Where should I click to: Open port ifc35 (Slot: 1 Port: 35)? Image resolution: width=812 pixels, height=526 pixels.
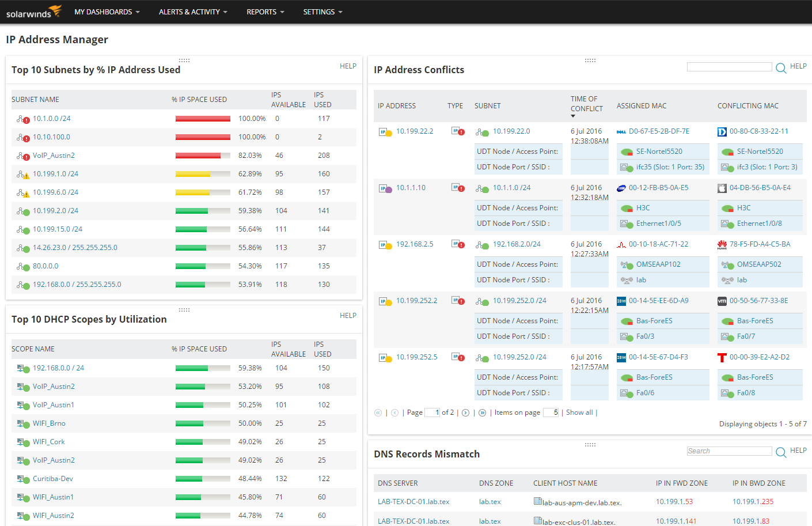(x=670, y=167)
